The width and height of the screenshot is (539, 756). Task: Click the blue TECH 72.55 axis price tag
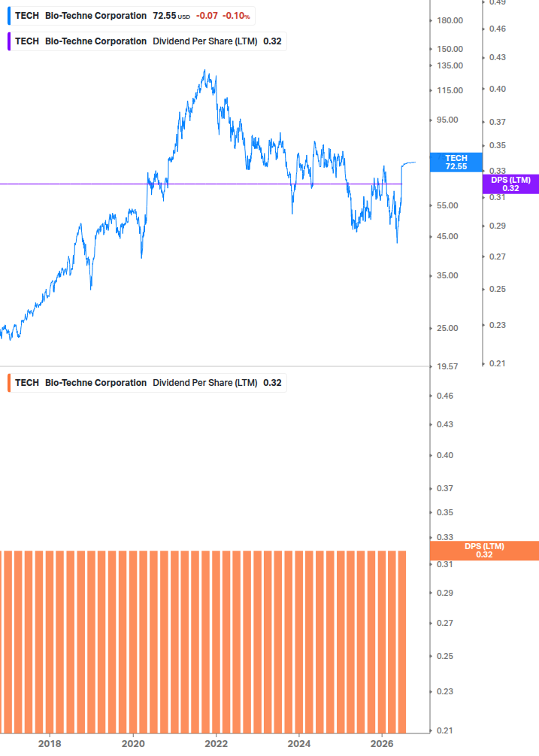456,162
